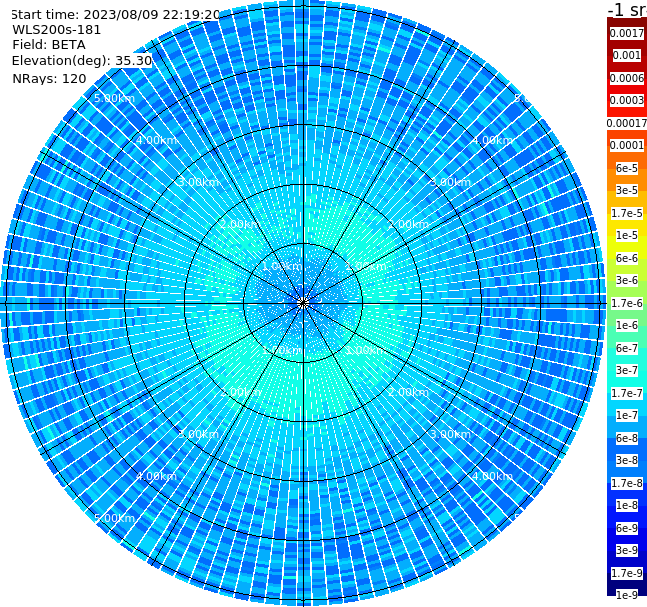This screenshot has height=607, width=647.
Task: Pick the 1e-7 colorbar tick
Action: [x=627, y=415]
